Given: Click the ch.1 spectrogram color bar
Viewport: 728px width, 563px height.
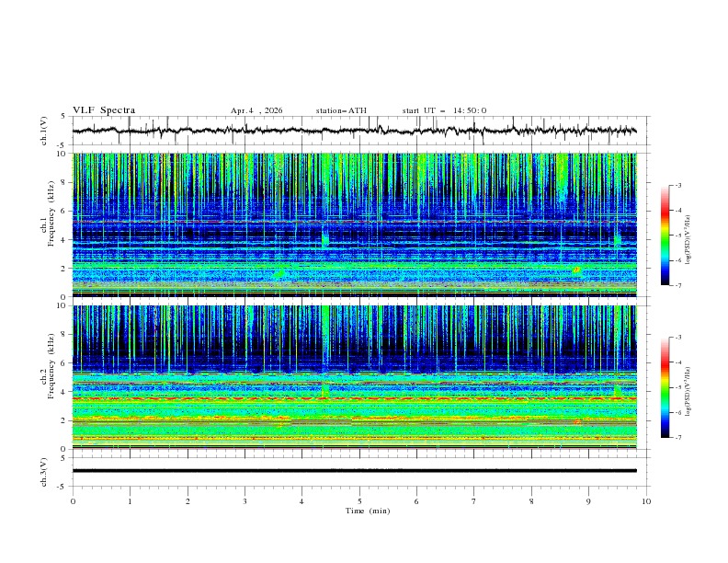Looking at the screenshot, I should (665, 236).
